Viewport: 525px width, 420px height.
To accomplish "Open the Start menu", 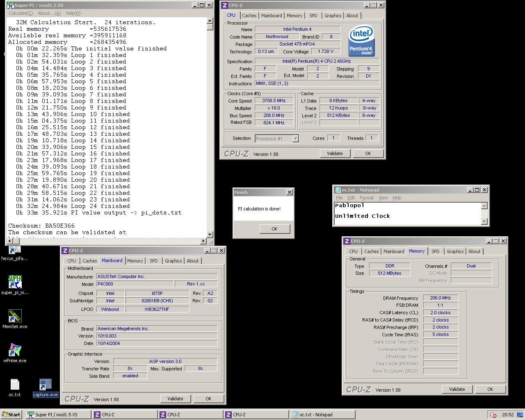I will (x=12, y=414).
